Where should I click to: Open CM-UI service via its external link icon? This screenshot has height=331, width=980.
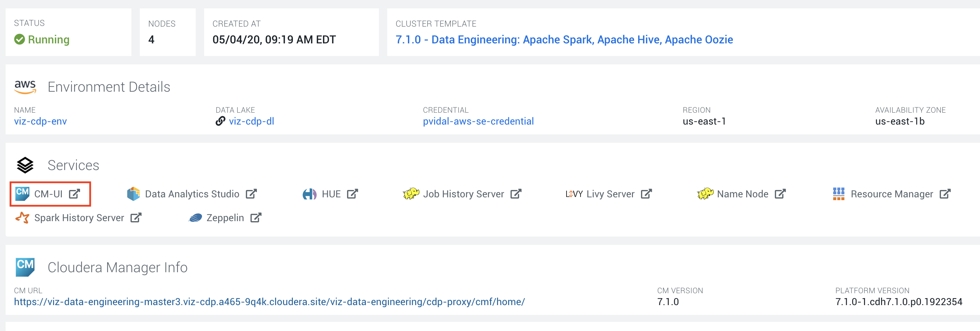74,194
